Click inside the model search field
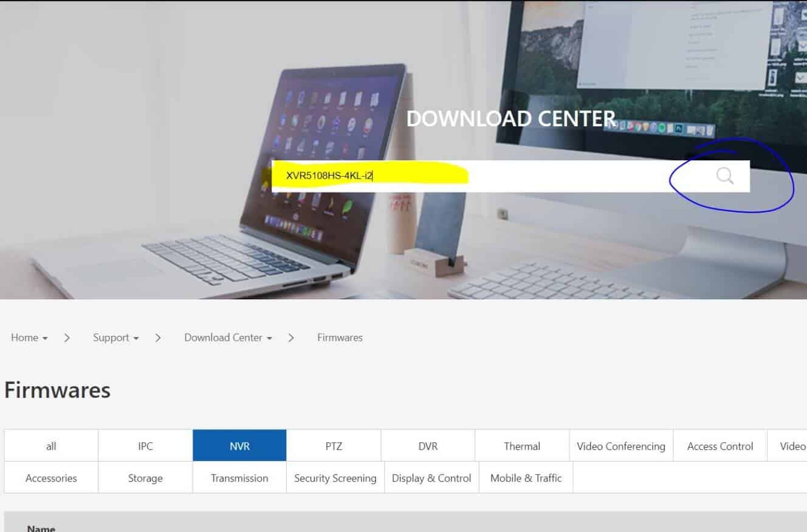 [x=425, y=177]
